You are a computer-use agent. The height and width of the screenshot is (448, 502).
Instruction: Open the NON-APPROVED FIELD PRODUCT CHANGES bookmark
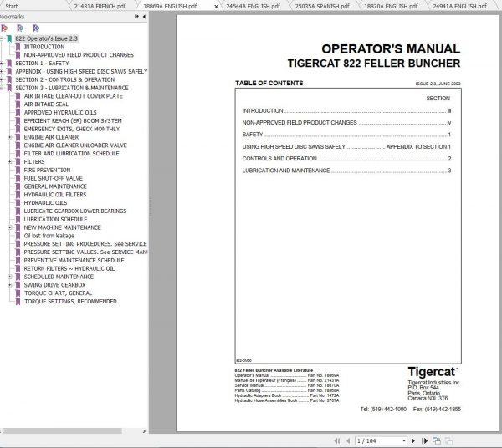(79, 55)
